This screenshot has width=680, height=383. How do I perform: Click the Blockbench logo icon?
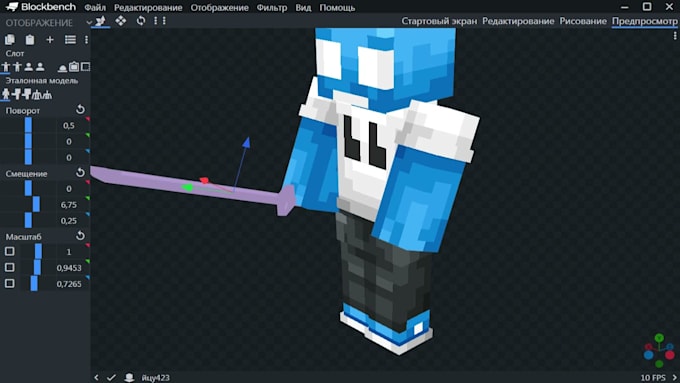(x=12, y=7)
